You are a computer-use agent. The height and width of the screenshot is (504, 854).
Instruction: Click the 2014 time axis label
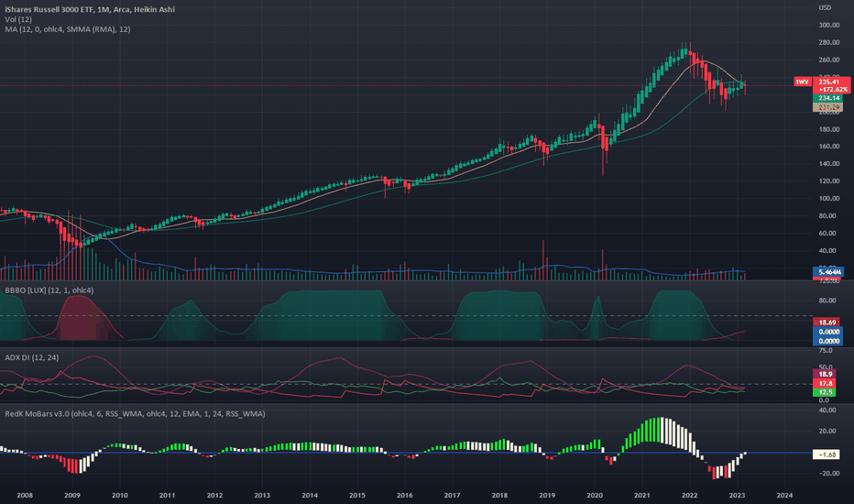[x=310, y=495]
